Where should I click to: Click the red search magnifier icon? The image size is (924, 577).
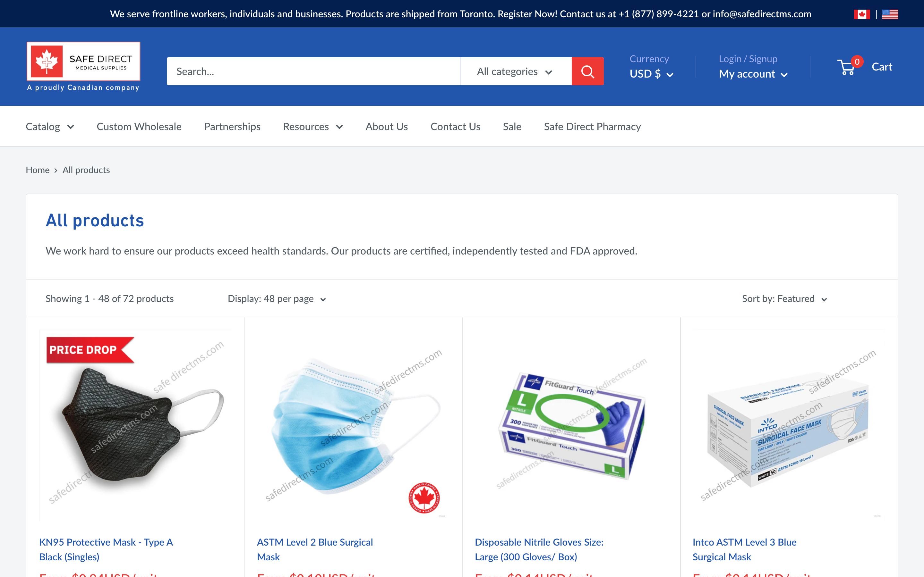(587, 71)
